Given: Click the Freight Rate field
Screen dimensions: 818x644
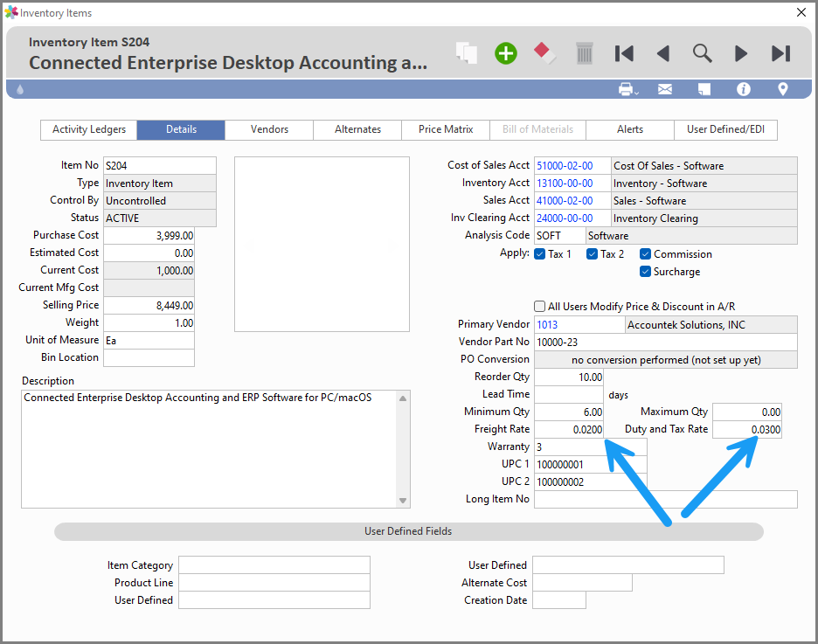Looking at the screenshot, I should 569,430.
